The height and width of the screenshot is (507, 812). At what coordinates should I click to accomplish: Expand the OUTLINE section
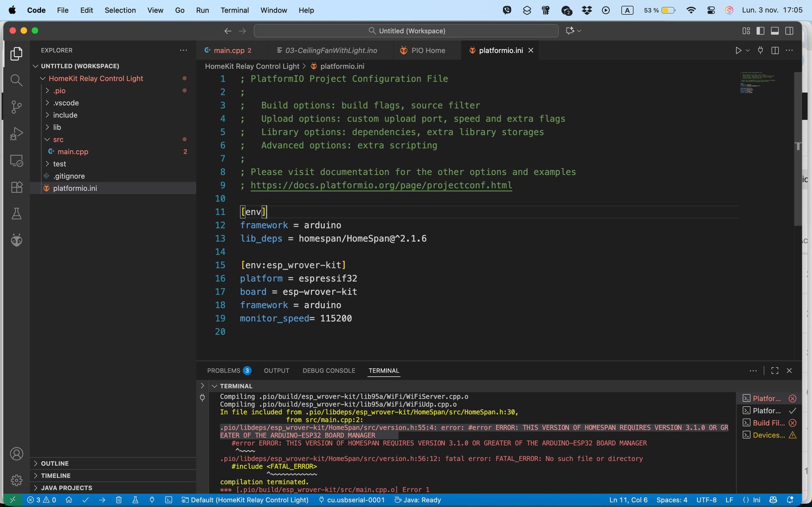click(55, 463)
